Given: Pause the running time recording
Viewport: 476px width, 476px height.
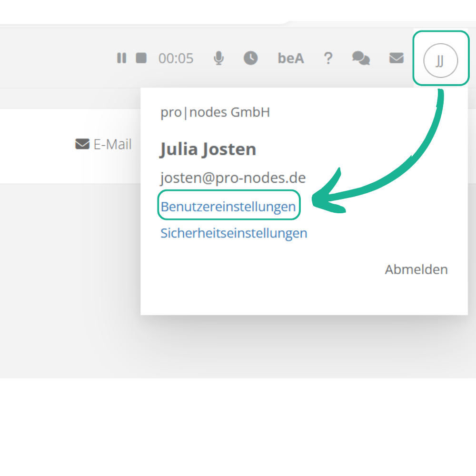Looking at the screenshot, I should click(x=122, y=58).
